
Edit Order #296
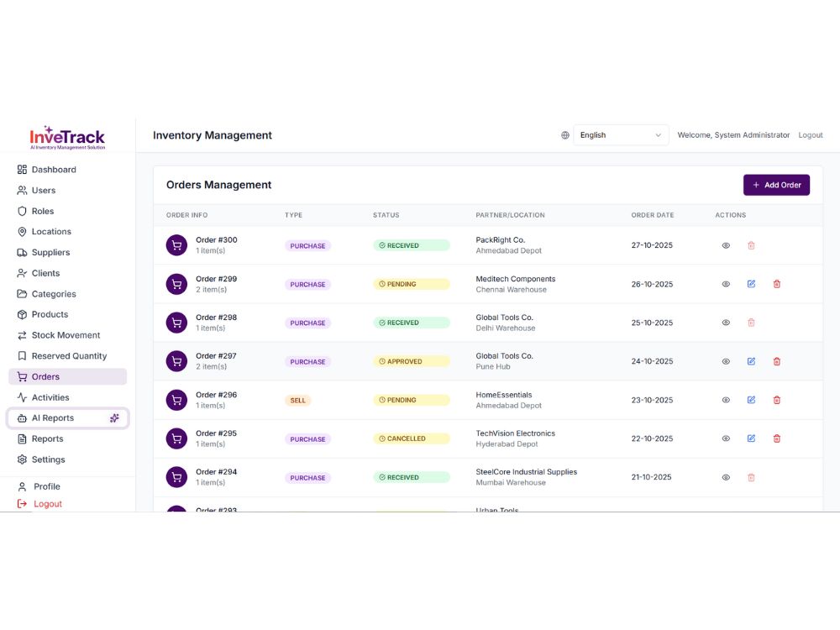[751, 400]
